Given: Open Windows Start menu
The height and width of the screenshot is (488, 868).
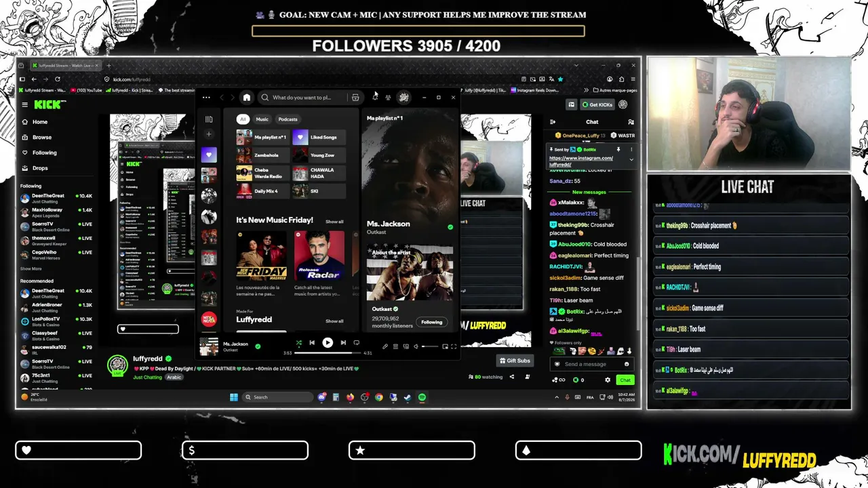Looking at the screenshot, I should [x=234, y=397].
